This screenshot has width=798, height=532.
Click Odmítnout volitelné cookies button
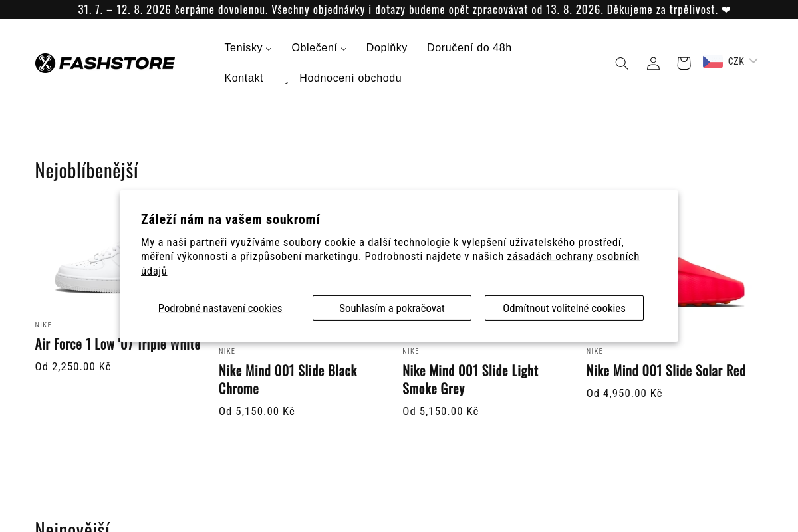coord(564,308)
